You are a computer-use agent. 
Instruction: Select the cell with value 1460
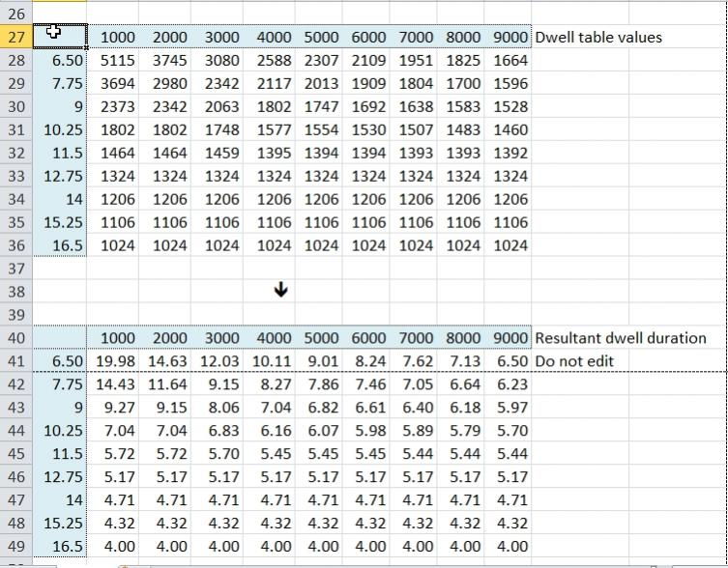(510, 129)
